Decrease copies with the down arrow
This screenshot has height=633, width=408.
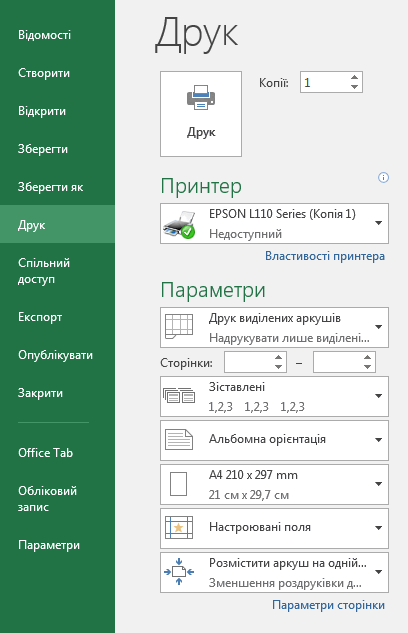click(354, 87)
